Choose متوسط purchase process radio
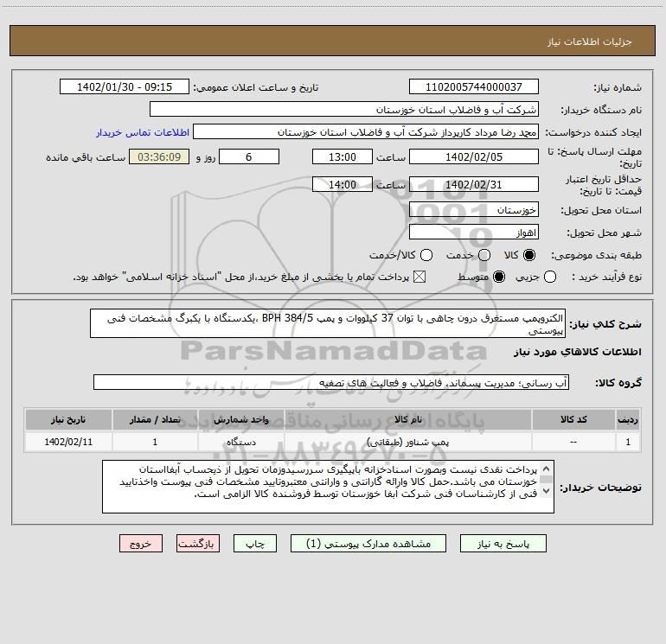 tap(499, 277)
